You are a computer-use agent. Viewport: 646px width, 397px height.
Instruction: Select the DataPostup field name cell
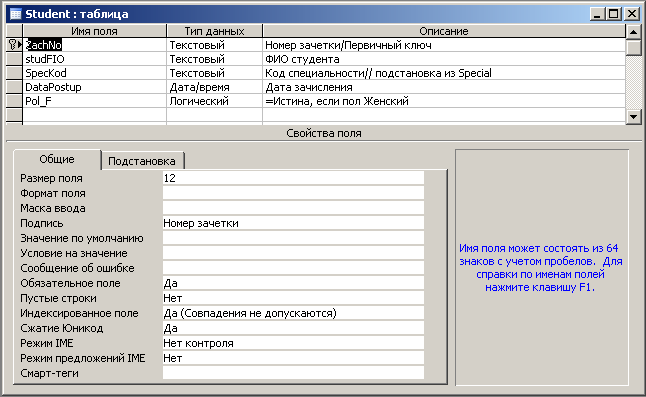[95, 87]
